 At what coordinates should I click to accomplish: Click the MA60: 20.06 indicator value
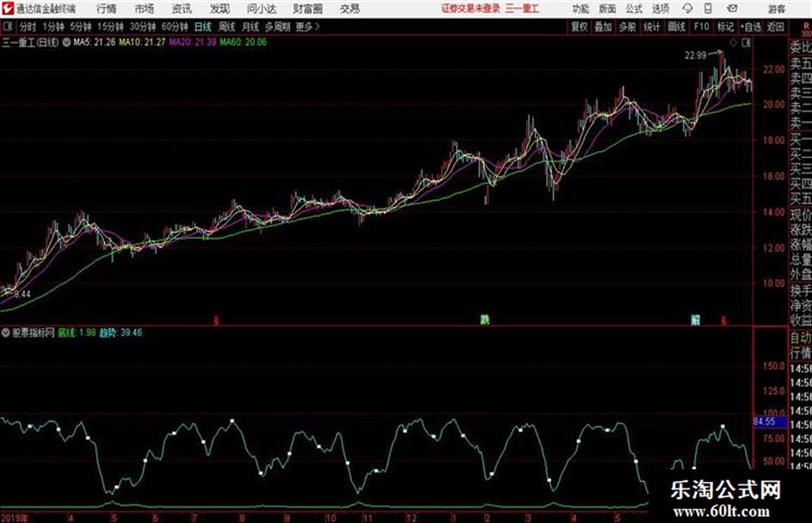tap(243, 42)
